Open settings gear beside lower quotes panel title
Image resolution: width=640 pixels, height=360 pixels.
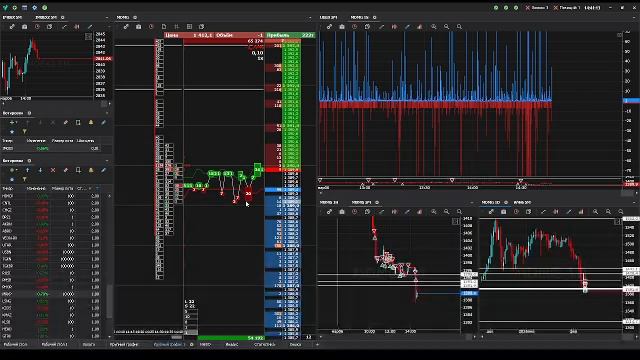29,161
